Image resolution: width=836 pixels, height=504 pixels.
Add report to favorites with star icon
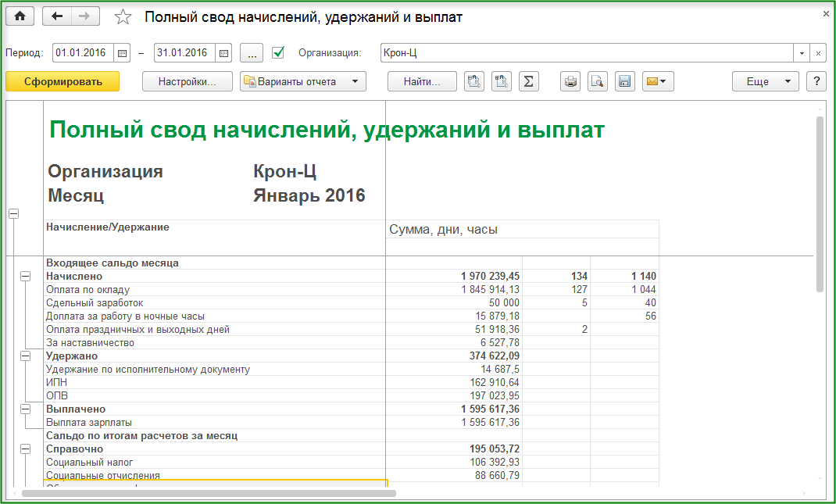123,17
